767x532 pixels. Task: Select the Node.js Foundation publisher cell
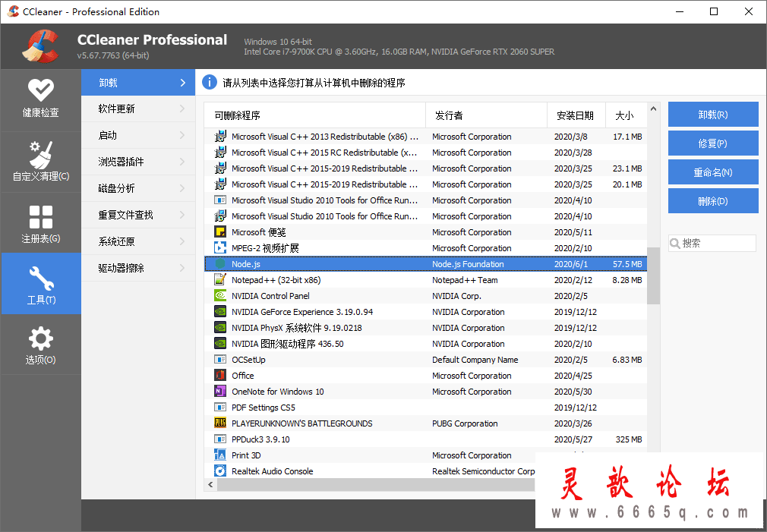point(468,264)
